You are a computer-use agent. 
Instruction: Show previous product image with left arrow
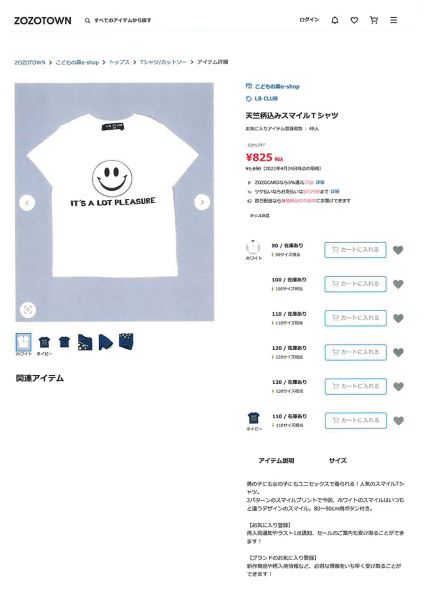pyautogui.click(x=27, y=202)
